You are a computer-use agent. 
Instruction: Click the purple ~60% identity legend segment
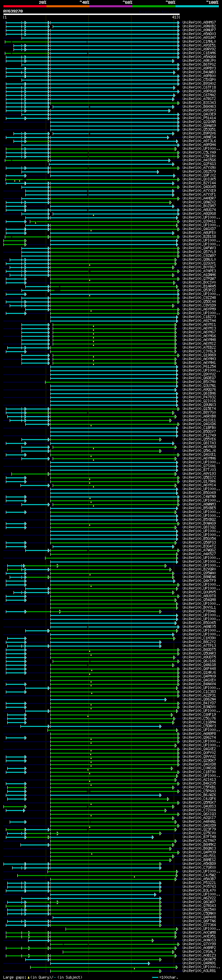[x=111, y=6]
